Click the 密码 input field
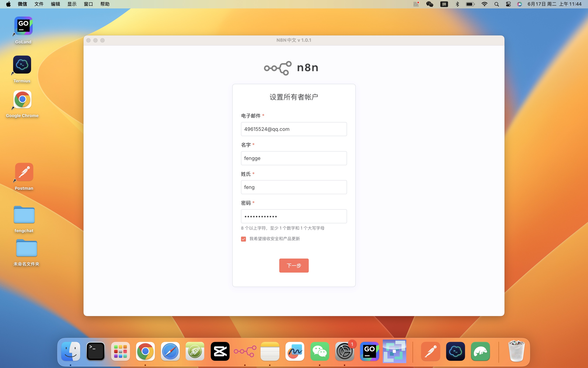588x368 pixels. click(294, 216)
